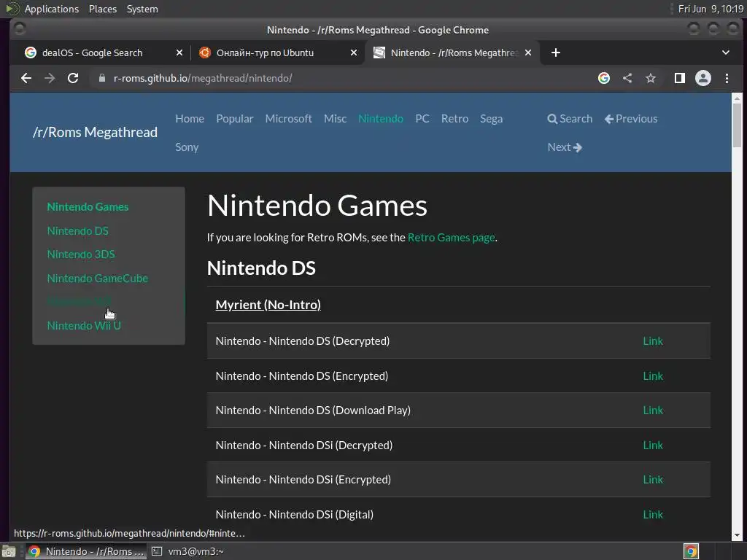Image resolution: width=747 pixels, height=560 pixels.
Task: Open the Google icon in address bar
Action: pos(603,78)
